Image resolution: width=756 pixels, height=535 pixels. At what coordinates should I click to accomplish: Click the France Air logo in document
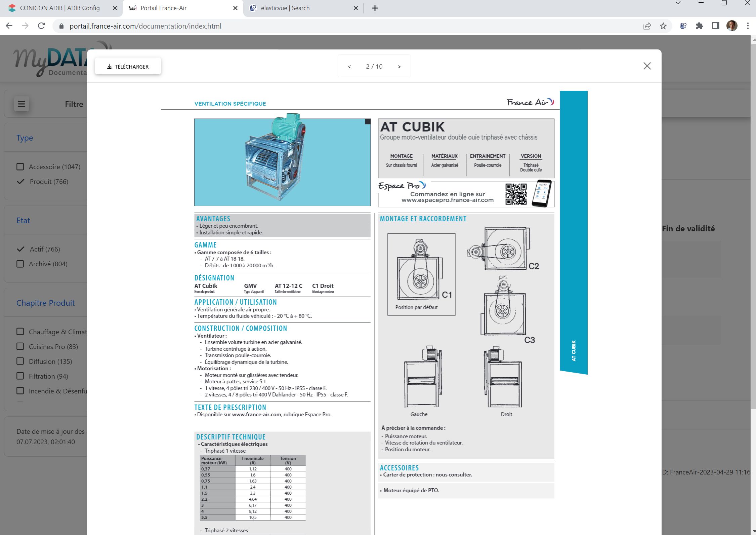coord(530,102)
